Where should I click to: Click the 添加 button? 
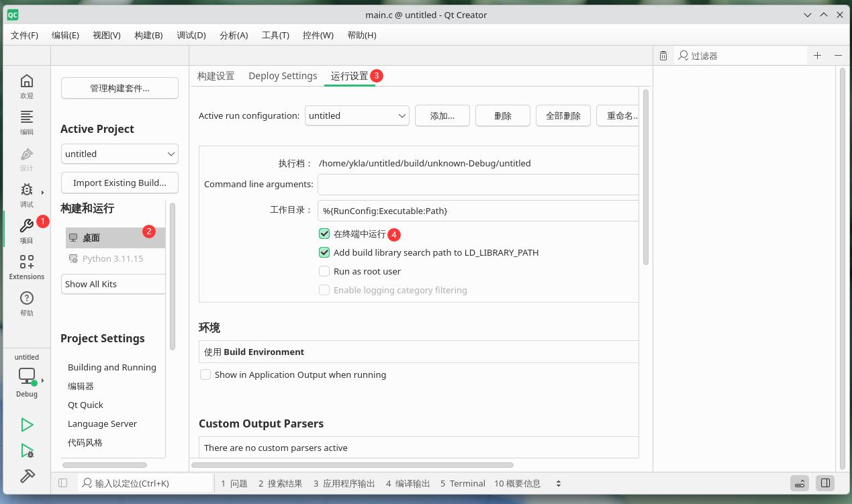point(442,115)
